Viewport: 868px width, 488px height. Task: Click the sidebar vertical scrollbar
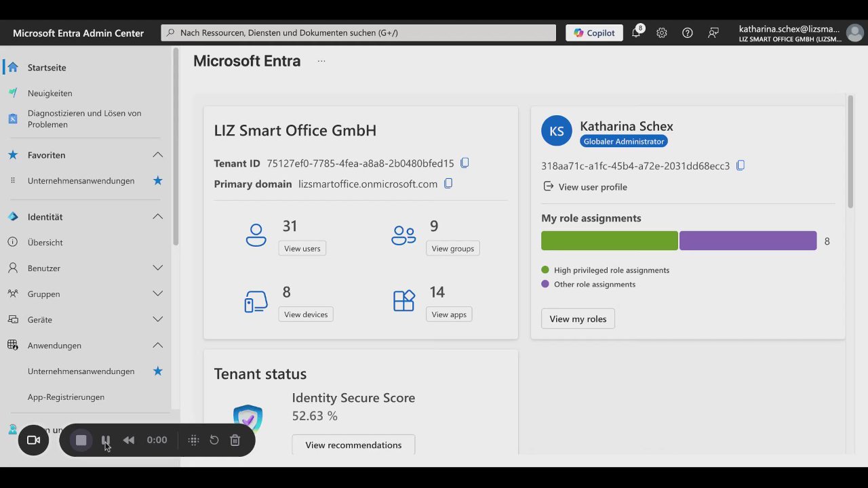tap(176, 146)
